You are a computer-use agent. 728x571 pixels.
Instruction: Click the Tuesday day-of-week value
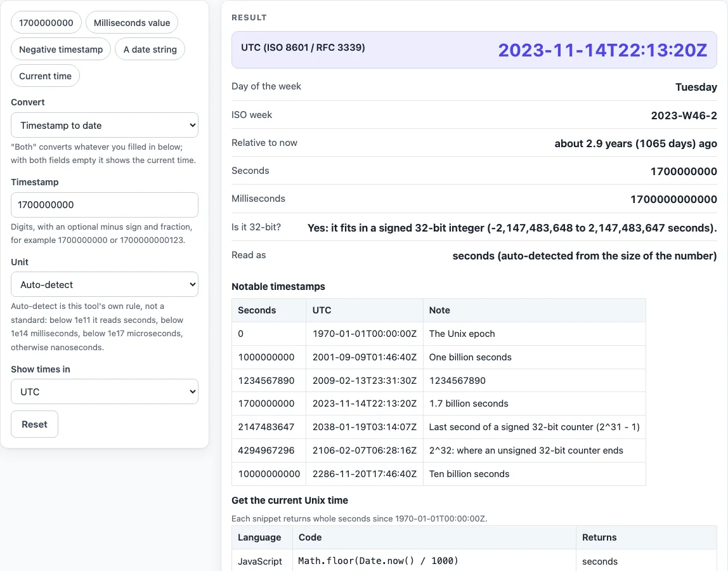pyautogui.click(x=696, y=87)
